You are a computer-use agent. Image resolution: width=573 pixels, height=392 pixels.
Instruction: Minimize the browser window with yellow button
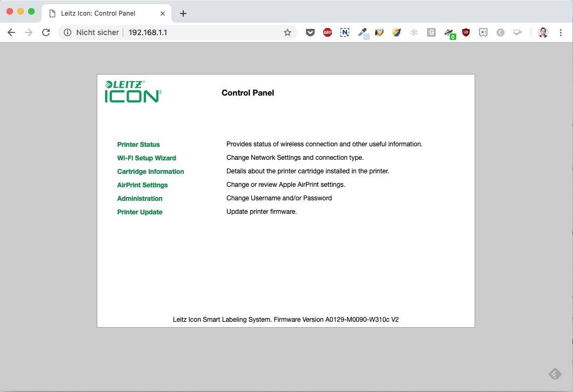pyautogui.click(x=21, y=11)
